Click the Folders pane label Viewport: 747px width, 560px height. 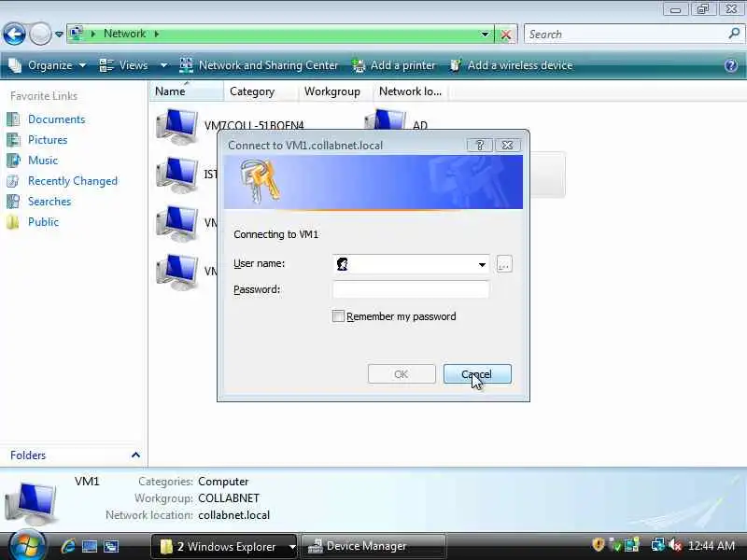(x=28, y=455)
